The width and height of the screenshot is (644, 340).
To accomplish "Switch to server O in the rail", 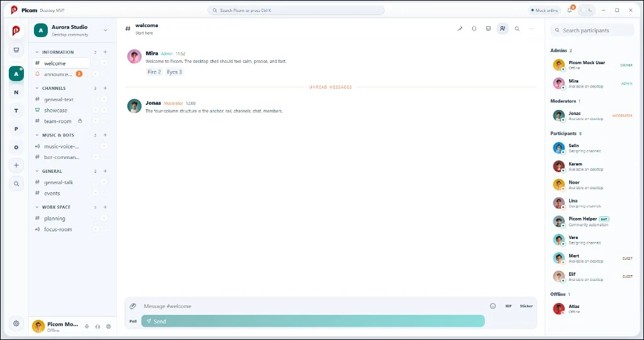I will click(16, 147).
